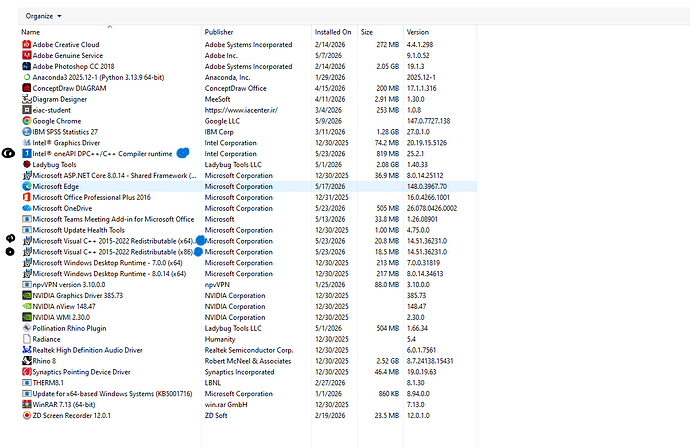
Task: Click the Diagram Designer icon
Action: pos(27,99)
